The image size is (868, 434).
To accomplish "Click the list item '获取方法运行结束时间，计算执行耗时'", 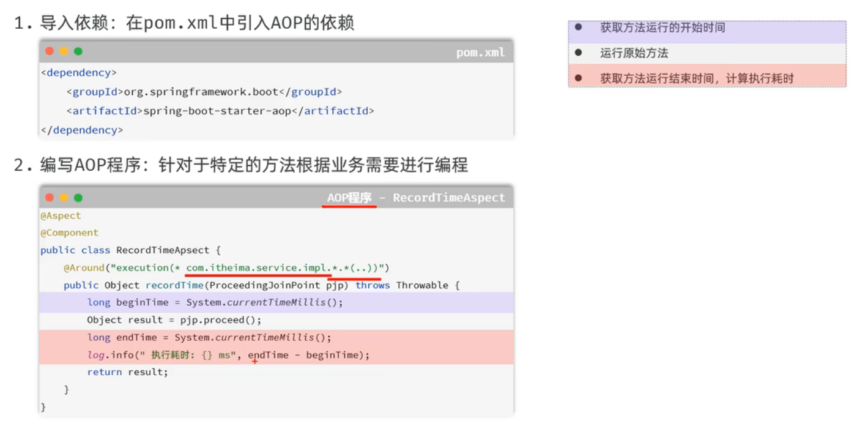I will [697, 78].
